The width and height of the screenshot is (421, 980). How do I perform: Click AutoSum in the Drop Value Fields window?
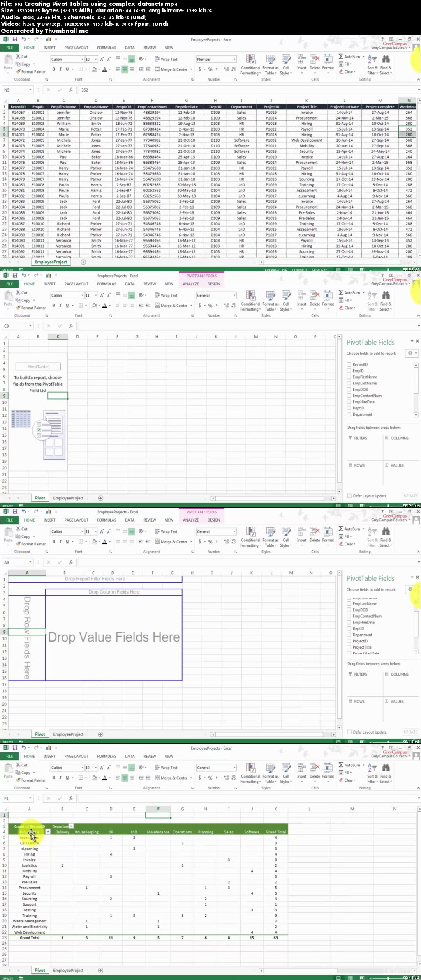(349, 529)
